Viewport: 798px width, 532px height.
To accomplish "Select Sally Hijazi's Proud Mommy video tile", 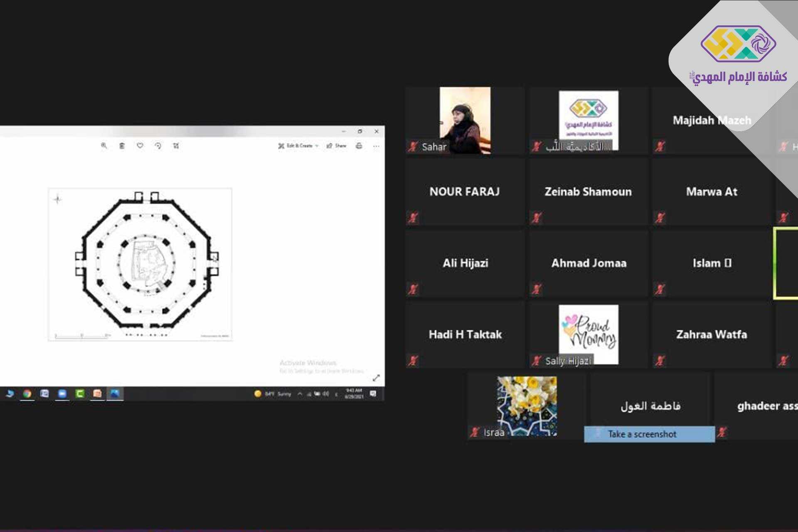I will point(588,335).
